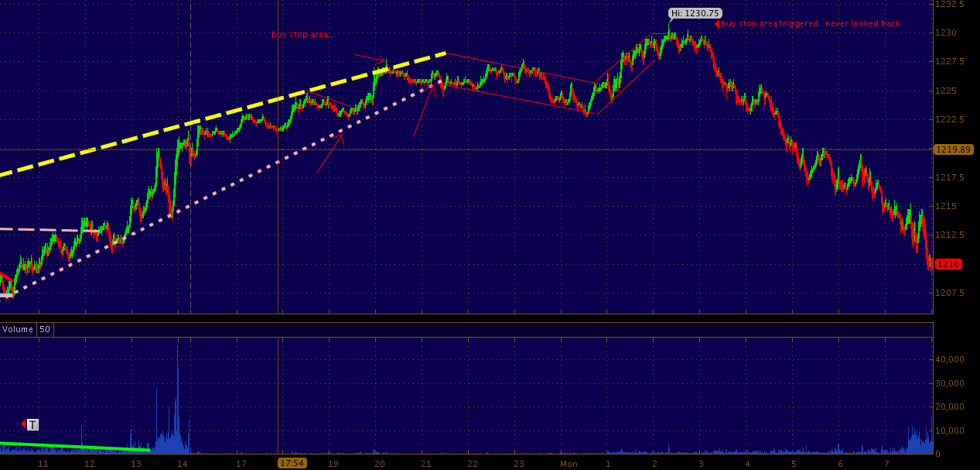Image resolution: width=980 pixels, height=470 pixels.
Task: Click the 30,000 volume axis label
Action: click(x=950, y=383)
